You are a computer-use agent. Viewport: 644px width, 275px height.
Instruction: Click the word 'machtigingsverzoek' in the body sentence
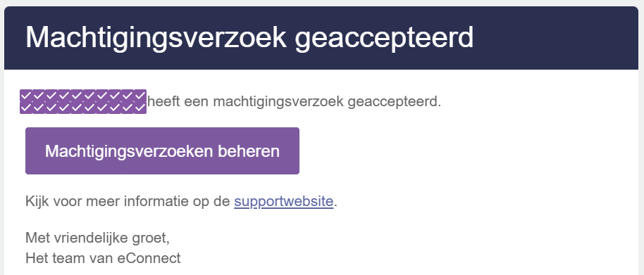tap(278, 102)
